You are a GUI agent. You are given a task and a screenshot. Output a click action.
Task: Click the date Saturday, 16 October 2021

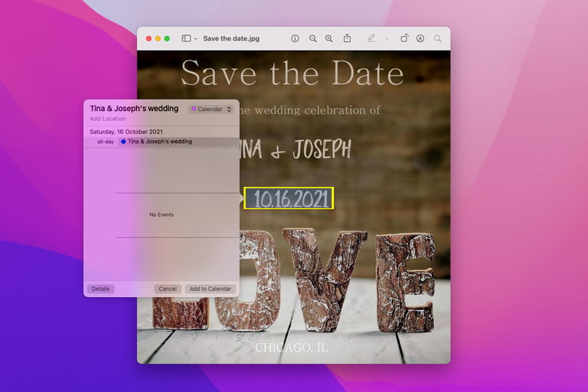pos(126,132)
